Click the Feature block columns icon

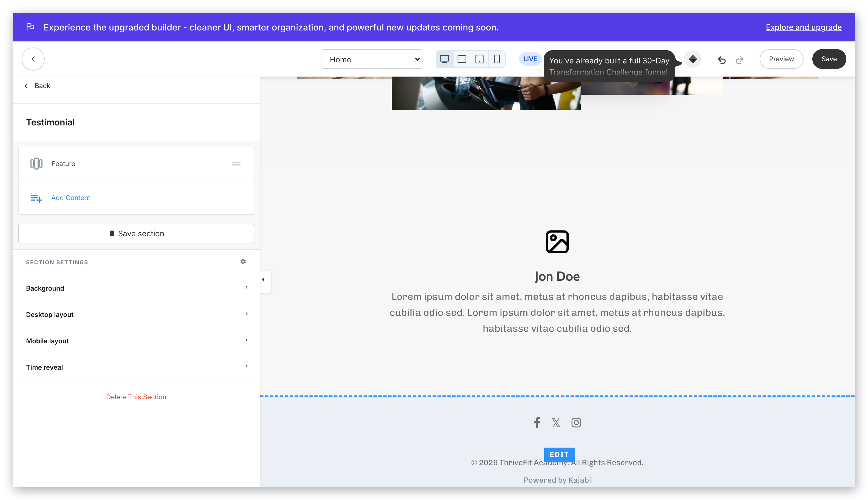click(36, 164)
